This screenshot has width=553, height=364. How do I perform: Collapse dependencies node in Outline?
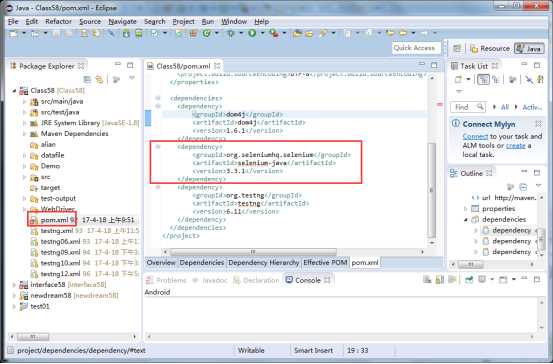pyautogui.click(x=466, y=220)
